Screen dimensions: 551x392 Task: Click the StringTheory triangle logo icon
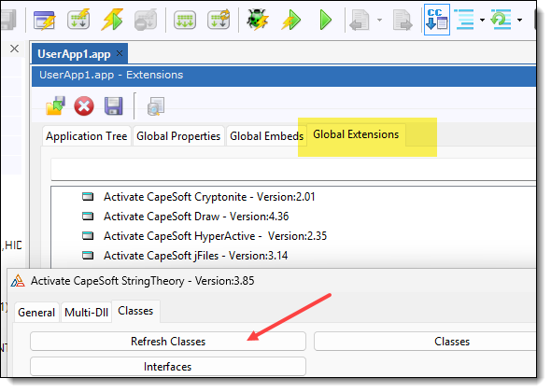[18, 281]
